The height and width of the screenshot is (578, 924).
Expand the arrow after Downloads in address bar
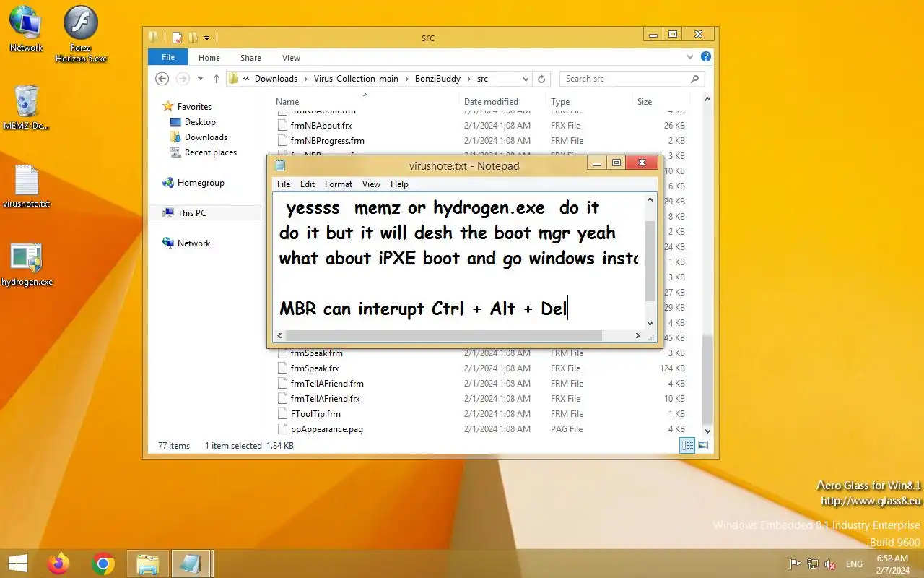point(305,79)
